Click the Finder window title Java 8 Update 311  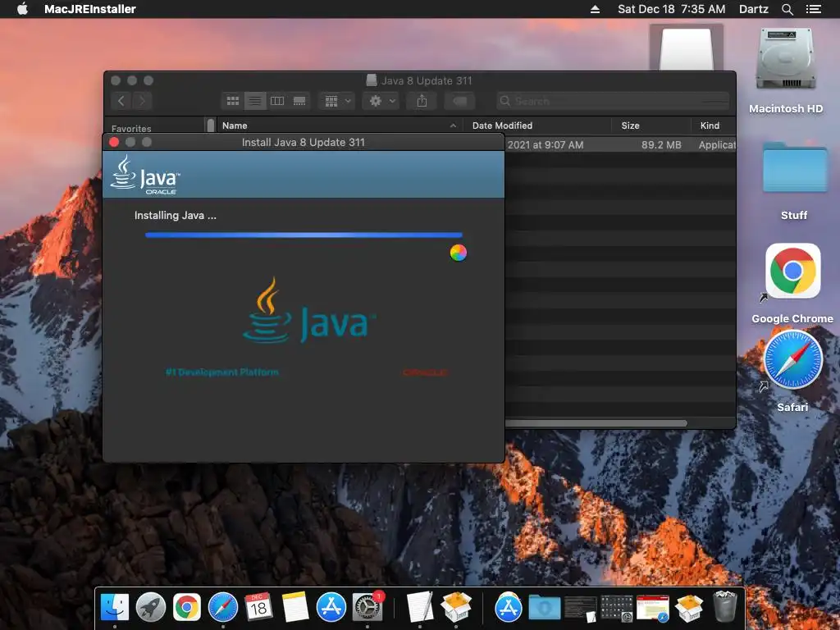tap(427, 80)
